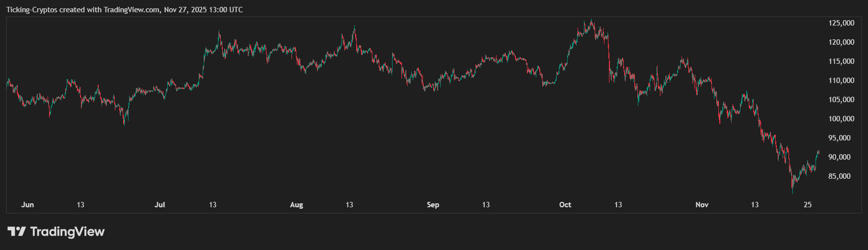Click the last candle at chart's right end

[818, 153]
